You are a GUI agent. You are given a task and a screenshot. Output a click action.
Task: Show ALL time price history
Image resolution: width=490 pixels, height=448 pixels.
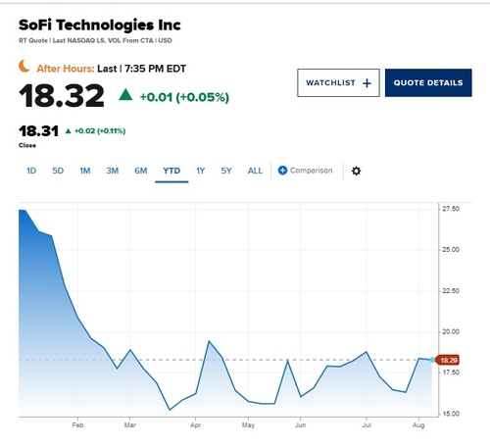tap(255, 171)
